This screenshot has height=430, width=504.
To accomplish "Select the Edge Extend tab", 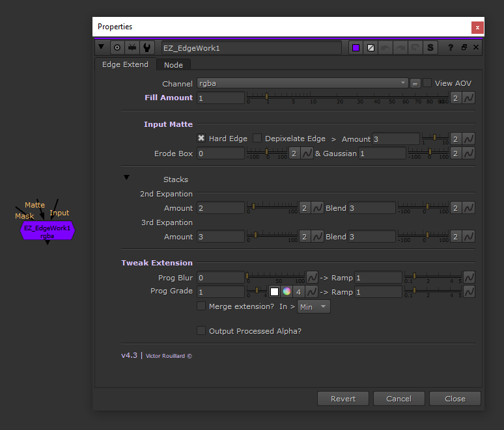I will click(126, 65).
